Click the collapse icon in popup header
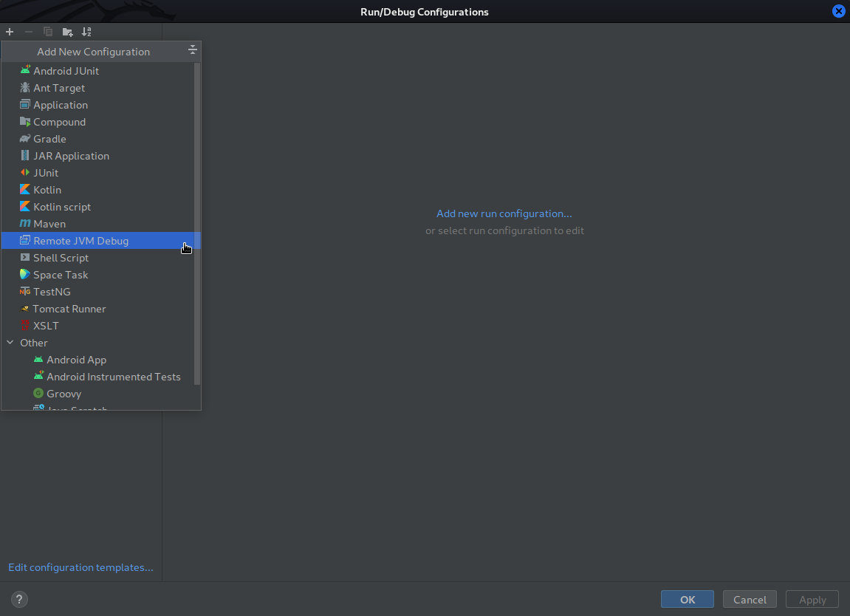Screen dimensions: 850x616 pyautogui.click(x=193, y=50)
